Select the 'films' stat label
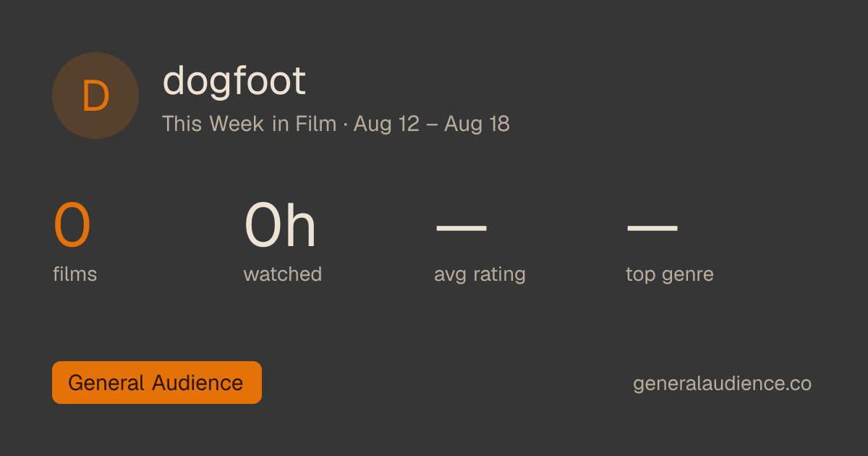The width and height of the screenshot is (868, 456). [x=75, y=274]
